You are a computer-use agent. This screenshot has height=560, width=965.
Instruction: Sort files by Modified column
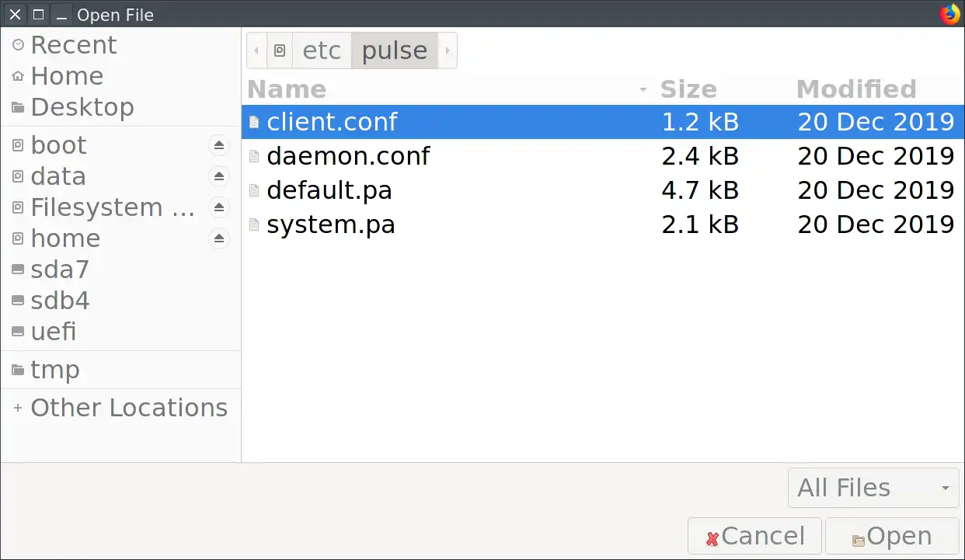[x=856, y=89]
